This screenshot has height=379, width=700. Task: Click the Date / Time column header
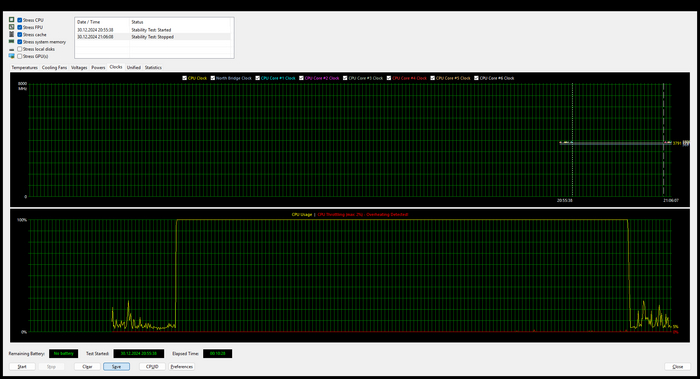[x=102, y=22]
